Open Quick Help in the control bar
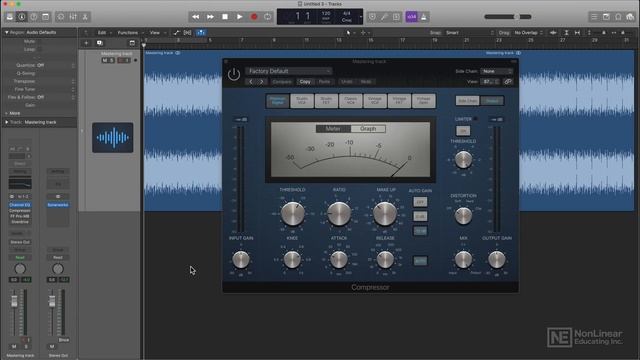The image size is (640, 360). coord(33,17)
